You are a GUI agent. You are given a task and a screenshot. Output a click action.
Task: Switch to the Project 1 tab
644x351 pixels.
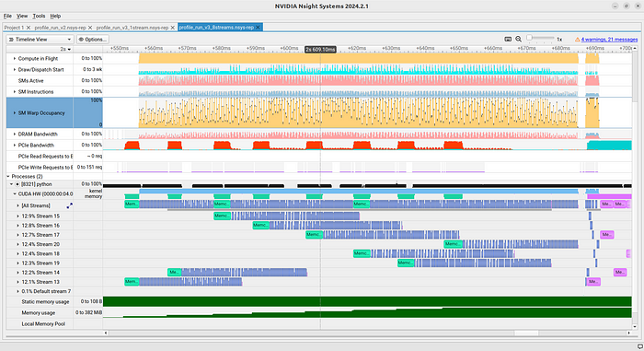pos(14,28)
